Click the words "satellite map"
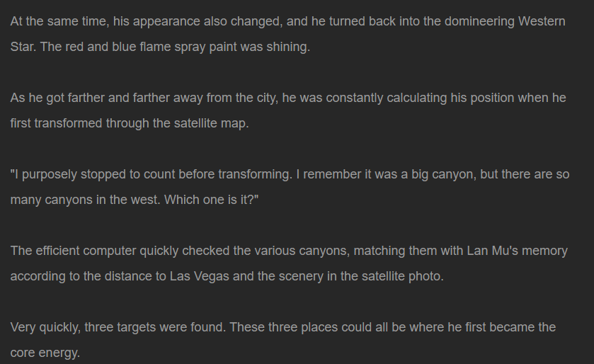Image resolution: width=594 pixels, height=364 pixels. (x=210, y=123)
